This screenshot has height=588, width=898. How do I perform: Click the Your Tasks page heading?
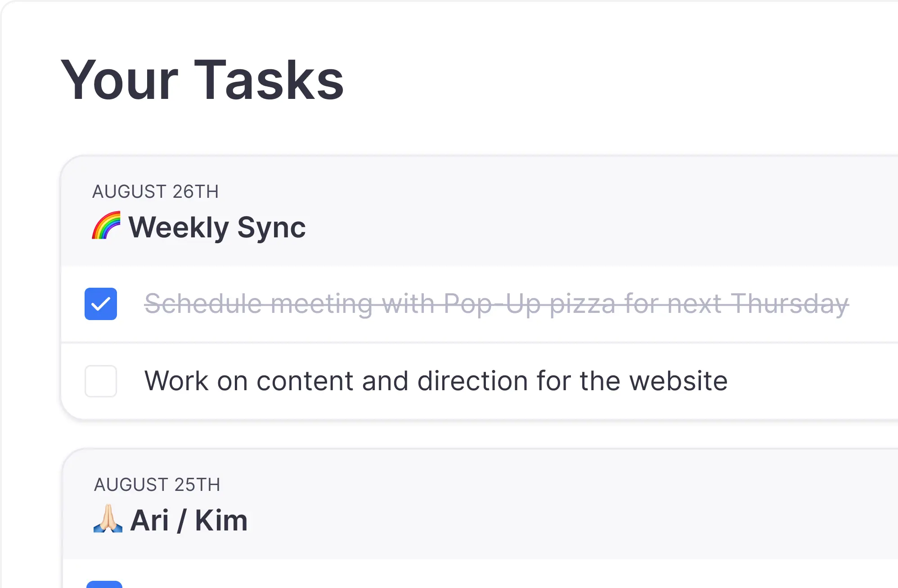202,80
